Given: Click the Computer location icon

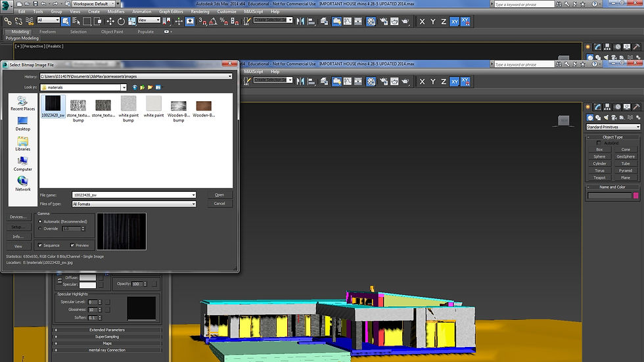Looking at the screenshot, I should pos(23,163).
